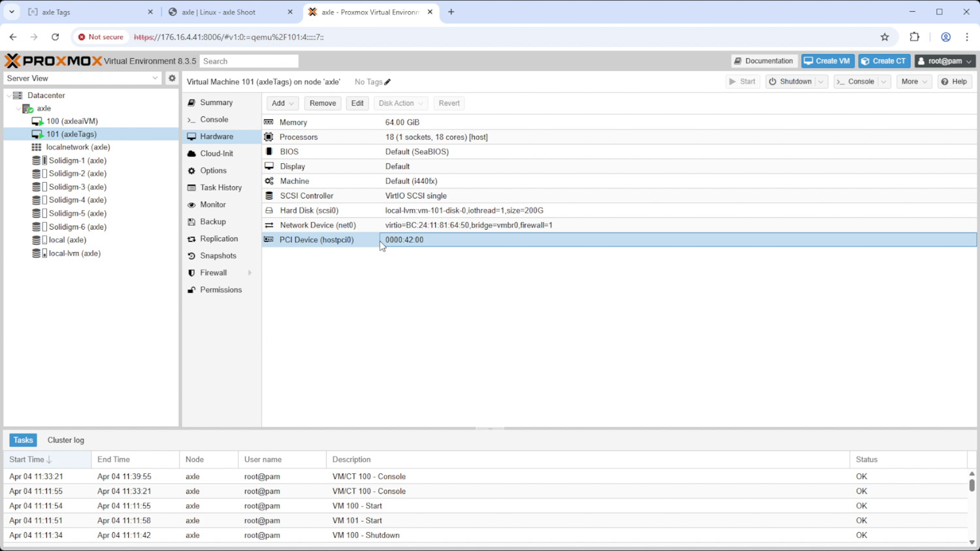This screenshot has width=980, height=551.
Task: Open the Server View settings gear
Action: 172,78
